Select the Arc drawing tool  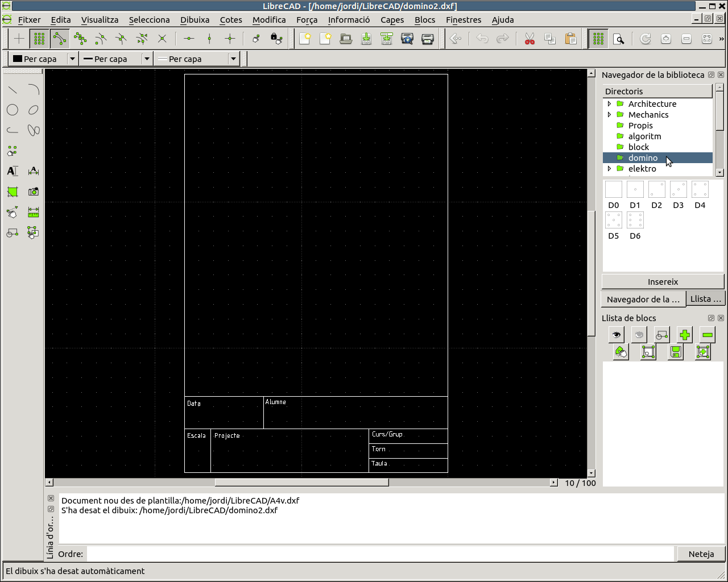(34, 90)
